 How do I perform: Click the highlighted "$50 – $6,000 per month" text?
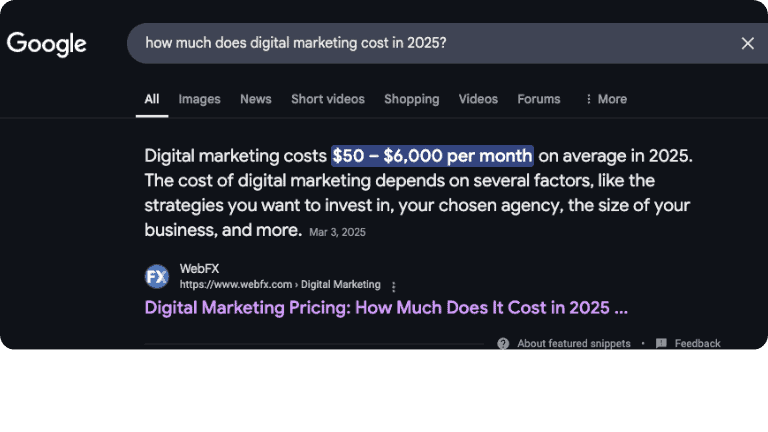[432, 156]
